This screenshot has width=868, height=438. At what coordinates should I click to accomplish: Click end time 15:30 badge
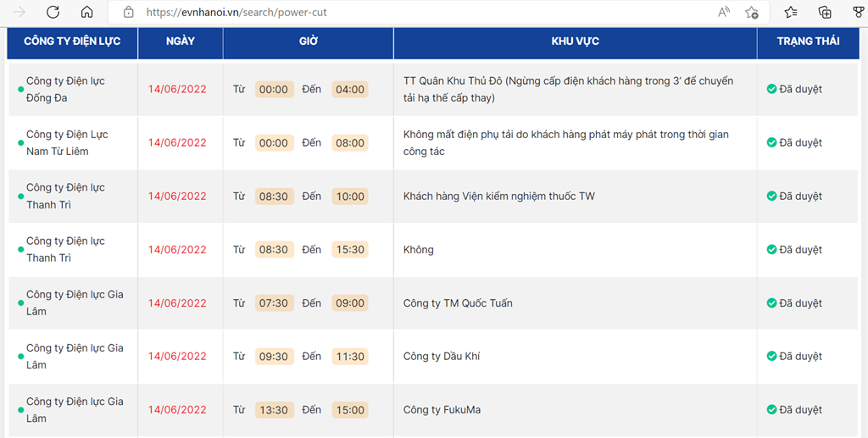[x=350, y=249]
